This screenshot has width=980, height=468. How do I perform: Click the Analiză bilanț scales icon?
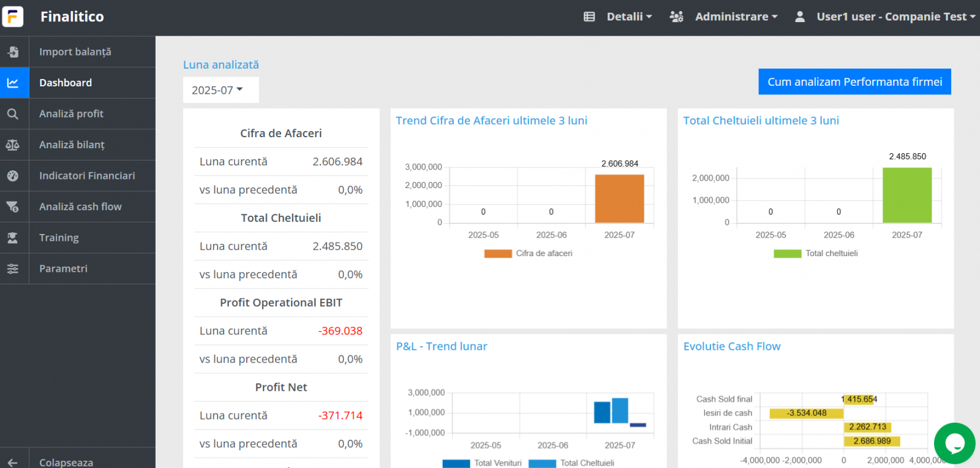[13, 145]
